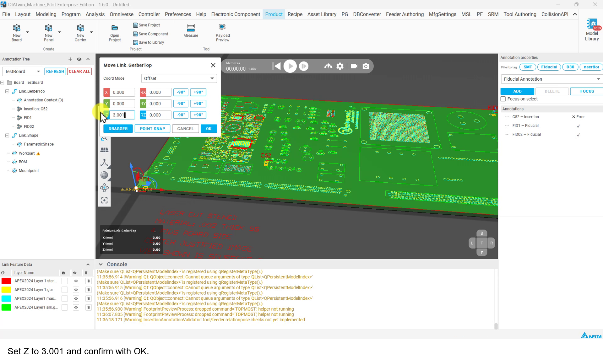Click Save Project in the ribbon
Image resolution: width=603 pixels, height=364 pixels.
point(146,25)
